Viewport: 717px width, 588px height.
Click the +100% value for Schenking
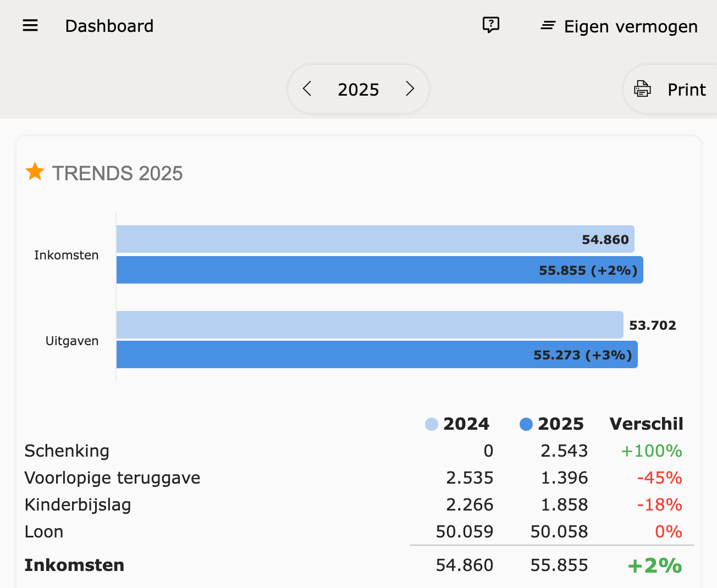point(652,451)
